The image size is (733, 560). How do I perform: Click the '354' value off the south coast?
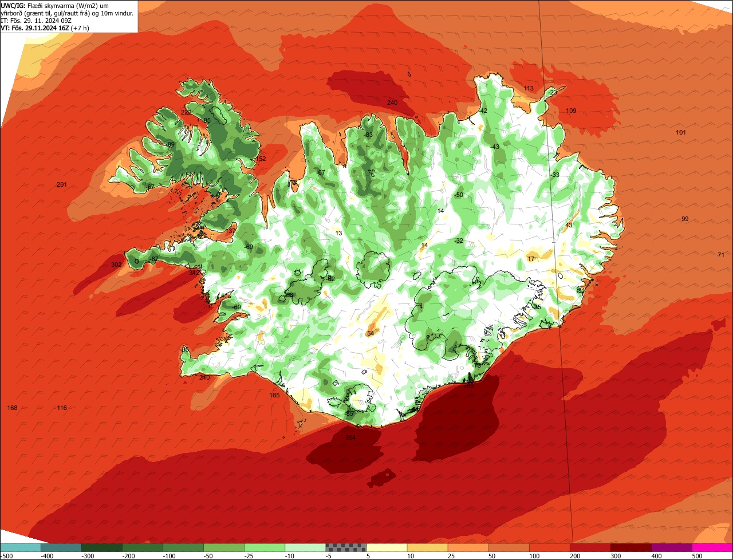pyautogui.click(x=350, y=437)
